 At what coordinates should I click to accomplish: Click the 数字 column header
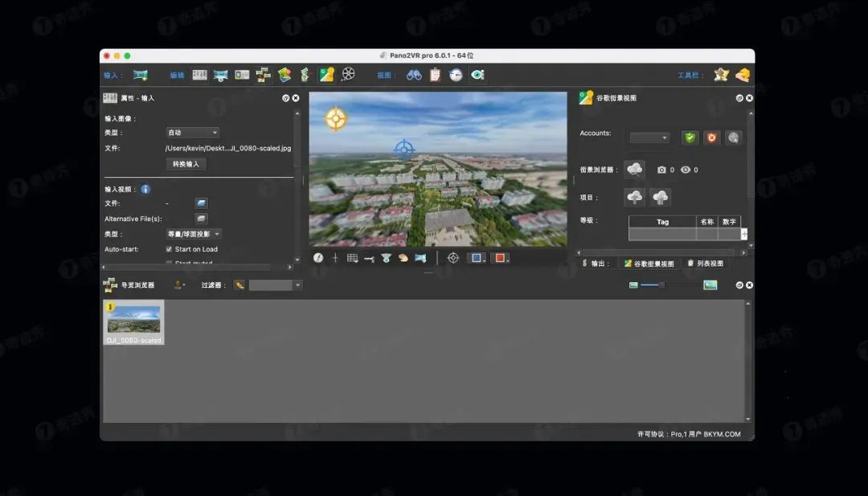(x=729, y=222)
